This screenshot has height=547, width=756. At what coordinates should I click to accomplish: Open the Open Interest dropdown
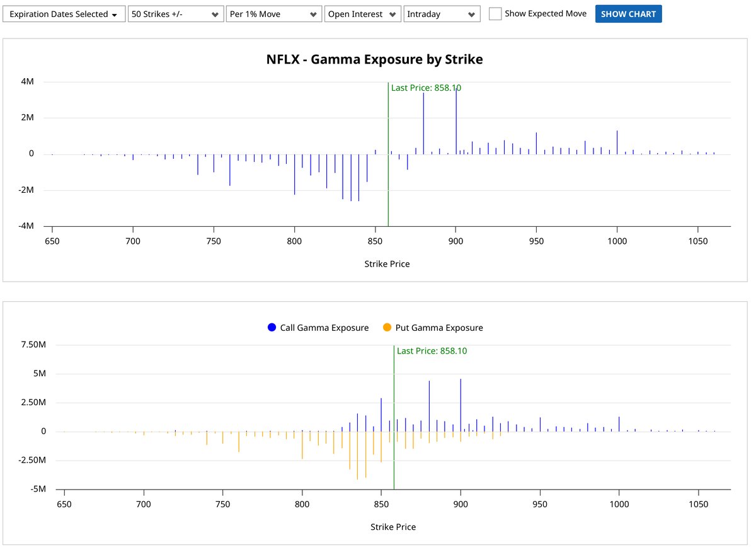(363, 14)
